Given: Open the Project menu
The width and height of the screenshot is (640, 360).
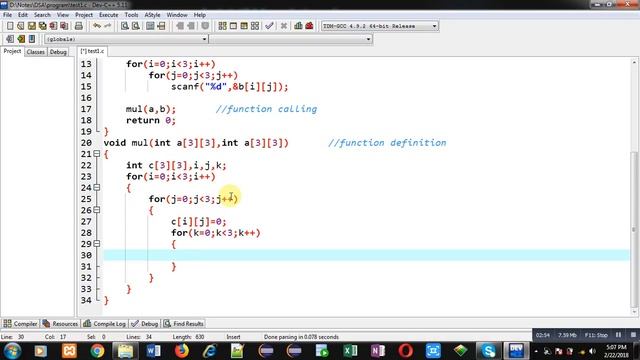Looking at the screenshot, I should (x=84, y=15).
